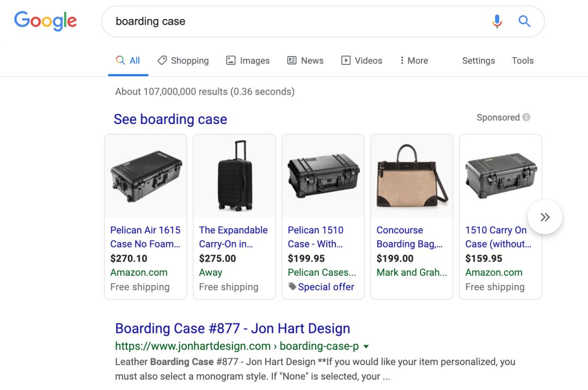Click the blue search magnifier icon
This screenshot has width=588, height=390.
pyautogui.click(x=524, y=21)
